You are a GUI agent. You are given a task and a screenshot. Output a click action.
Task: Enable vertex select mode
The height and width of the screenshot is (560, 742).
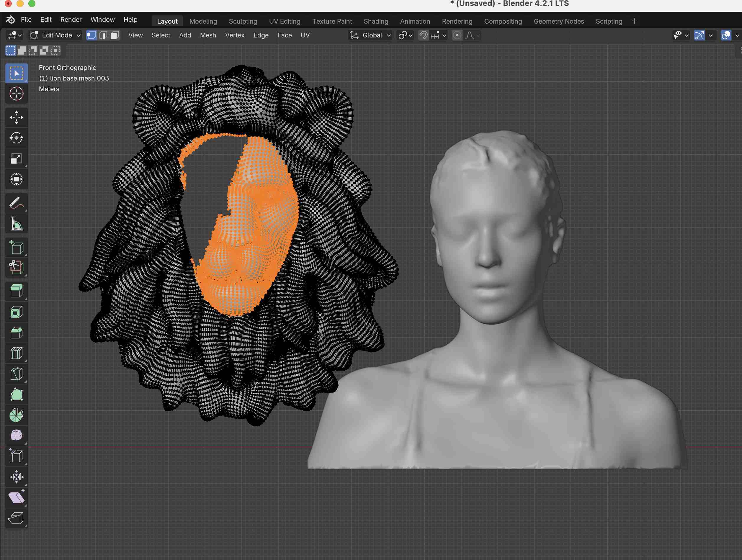91,35
